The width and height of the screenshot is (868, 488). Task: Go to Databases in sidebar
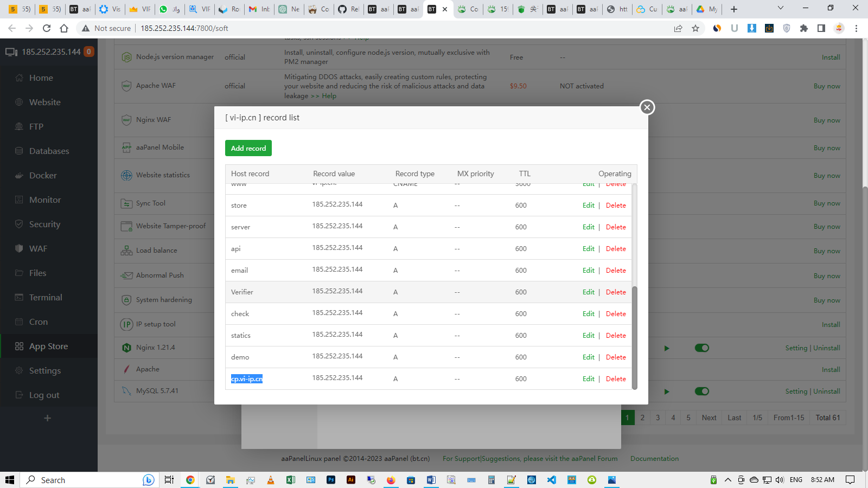click(x=49, y=151)
